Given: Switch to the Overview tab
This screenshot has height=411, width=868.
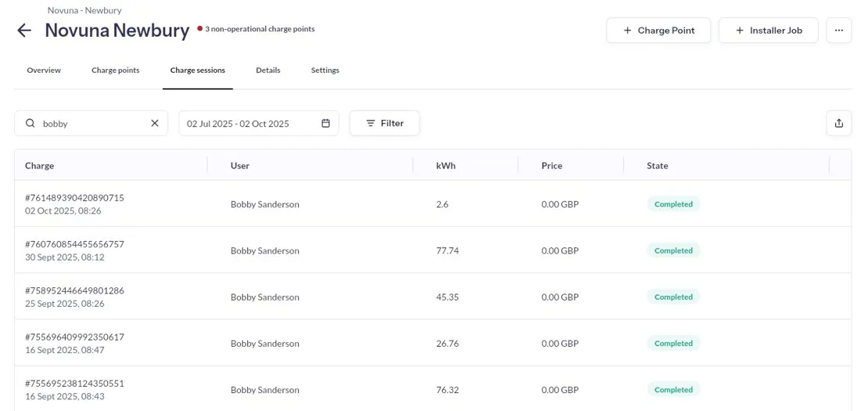Looking at the screenshot, I should (44, 70).
